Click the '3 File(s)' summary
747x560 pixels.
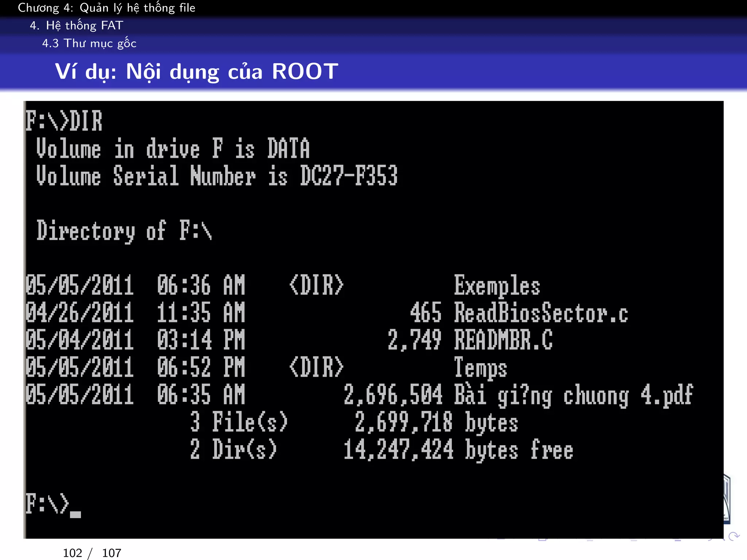[x=239, y=422]
